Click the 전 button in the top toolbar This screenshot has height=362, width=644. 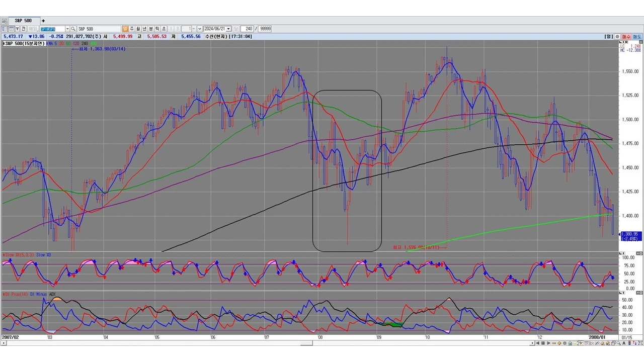23,29
